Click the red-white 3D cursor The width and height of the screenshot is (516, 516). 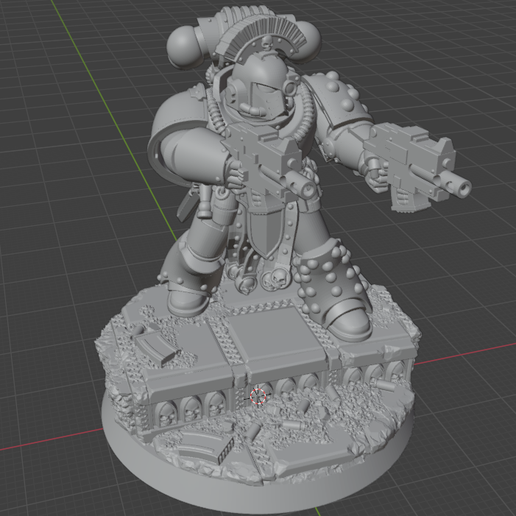click(x=258, y=396)
